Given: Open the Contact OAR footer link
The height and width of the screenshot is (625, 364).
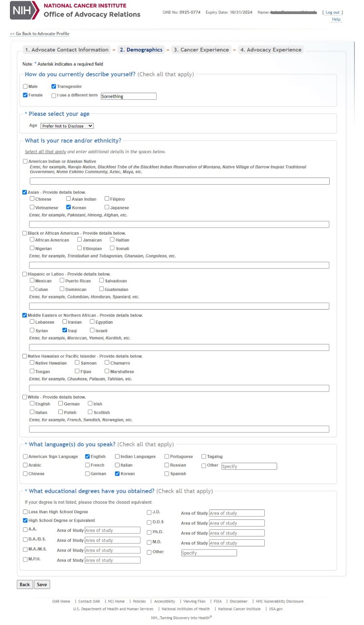Looking at the screenshot, I should pyautogui.click(x=89, y=601).
